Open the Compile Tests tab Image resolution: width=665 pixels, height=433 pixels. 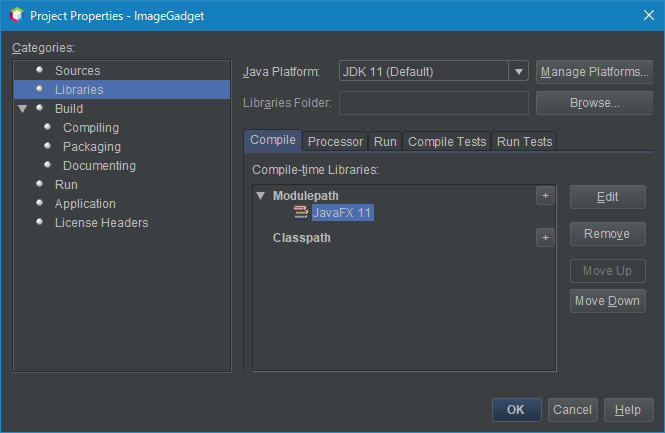(x=447, y=142)
